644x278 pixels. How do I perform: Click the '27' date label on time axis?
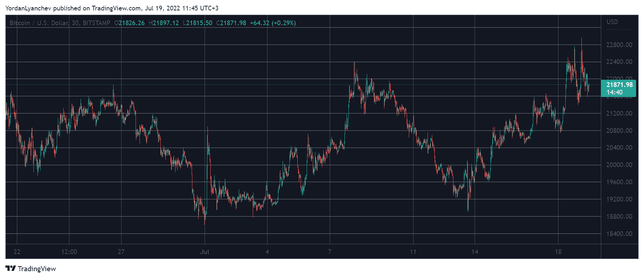[121, 252]
